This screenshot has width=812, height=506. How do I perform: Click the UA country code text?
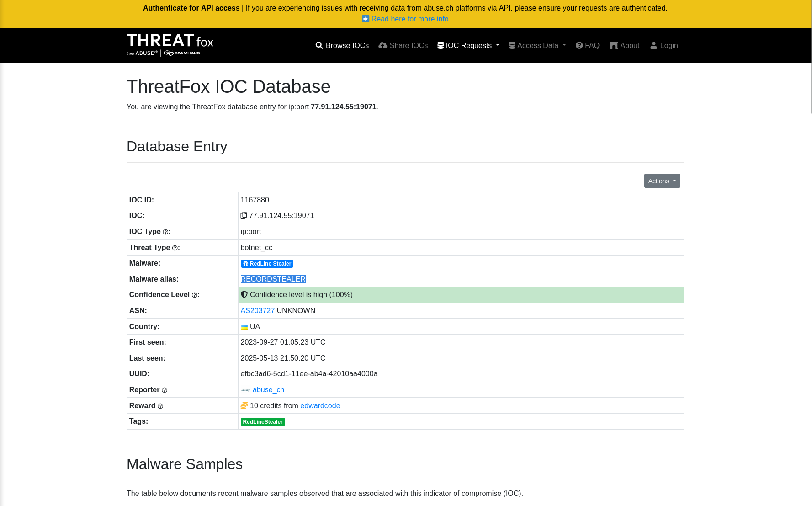tap(255, 326)
